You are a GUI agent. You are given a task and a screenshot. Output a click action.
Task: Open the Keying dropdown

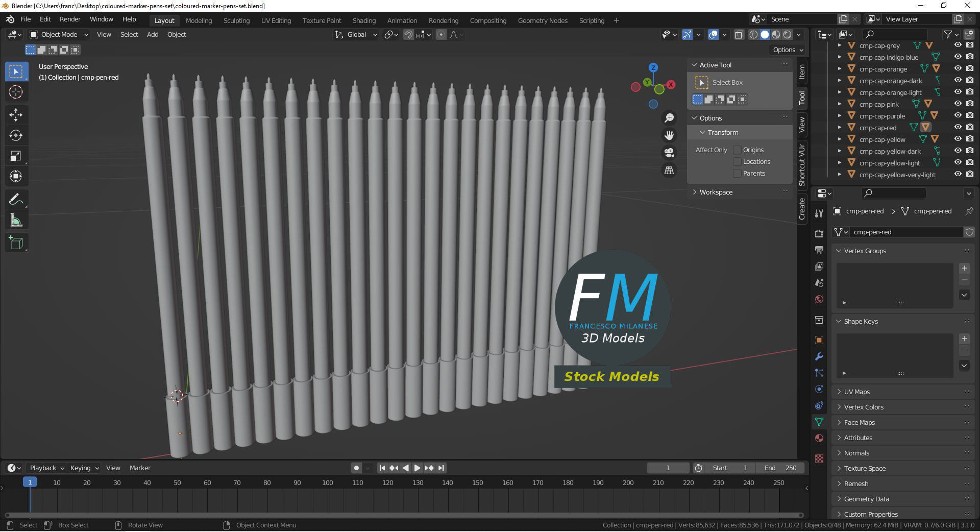tap(84, 468)
